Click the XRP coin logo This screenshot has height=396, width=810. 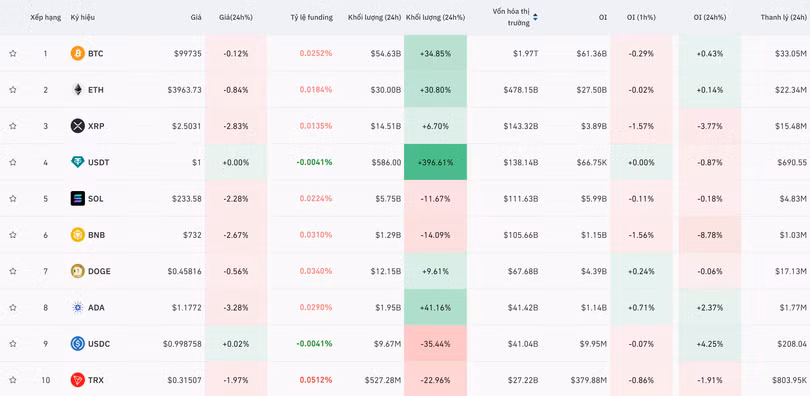(x=77, y=126)
